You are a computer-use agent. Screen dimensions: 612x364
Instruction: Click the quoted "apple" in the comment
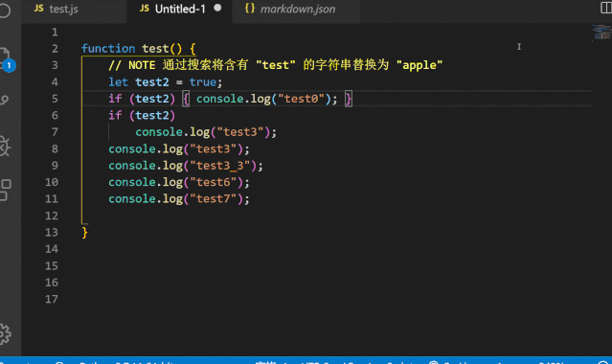[419, 65]
